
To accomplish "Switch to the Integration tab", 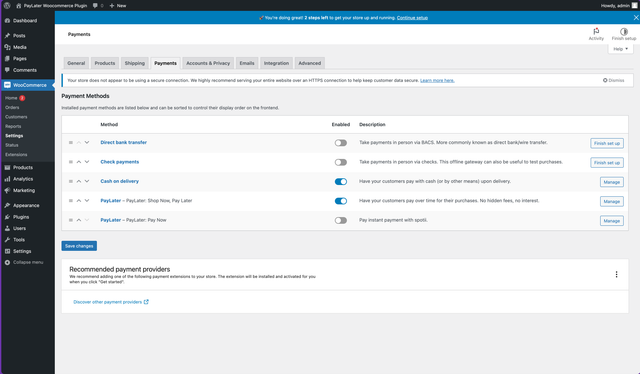I will click(276, 63).
